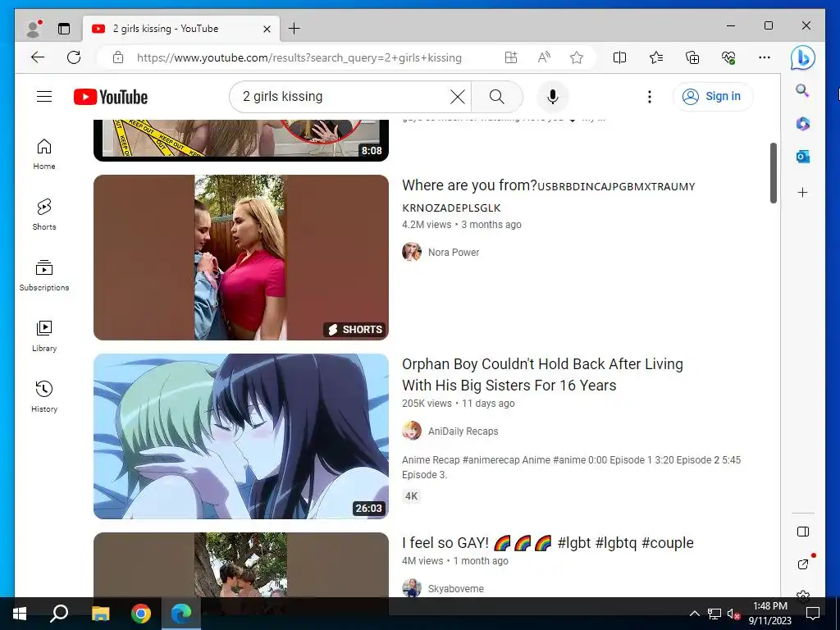This screenshot has width=840, height=630.
Task: Open link in new window sidebar icon
Action: [802, 564]
